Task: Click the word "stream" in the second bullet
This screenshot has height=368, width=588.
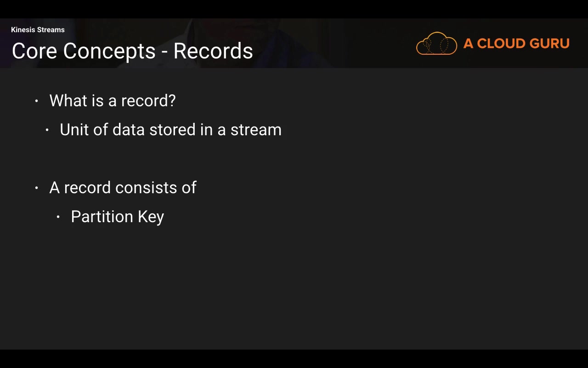Action: click(256, 130)
